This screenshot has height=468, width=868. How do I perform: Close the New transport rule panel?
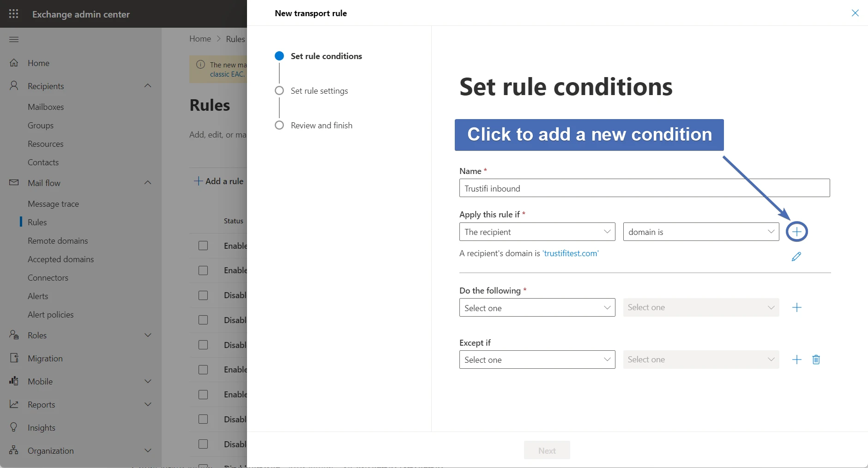(x=855, y=13)
